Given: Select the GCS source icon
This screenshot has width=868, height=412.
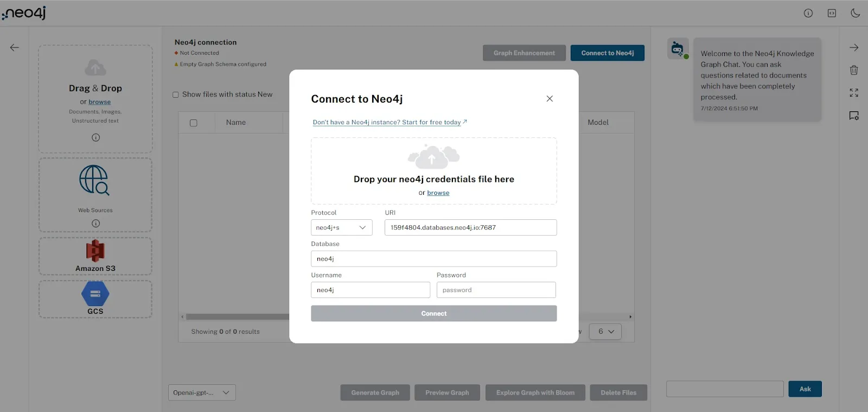Looking at the screenshot, I should click(95, 294).
